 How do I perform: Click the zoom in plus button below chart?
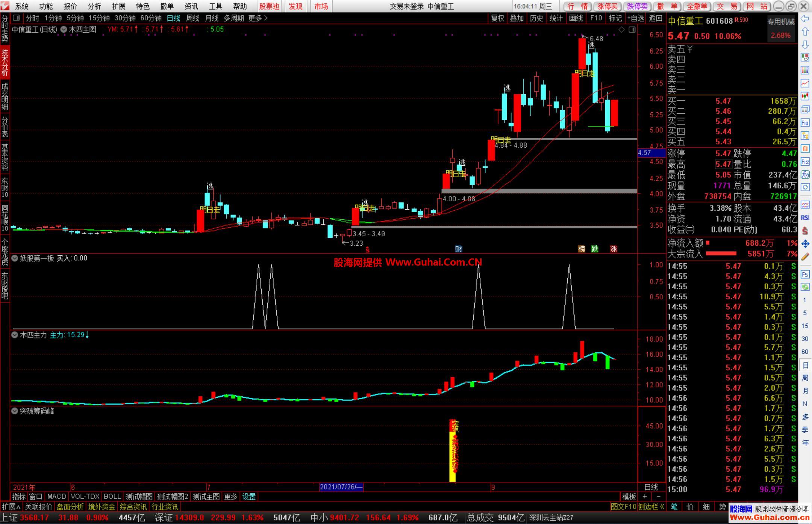point(645,497)
